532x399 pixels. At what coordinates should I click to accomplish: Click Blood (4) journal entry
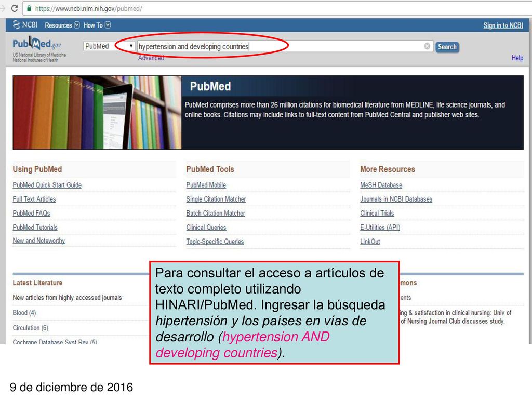pyautogui.click(x=24, y=312)
